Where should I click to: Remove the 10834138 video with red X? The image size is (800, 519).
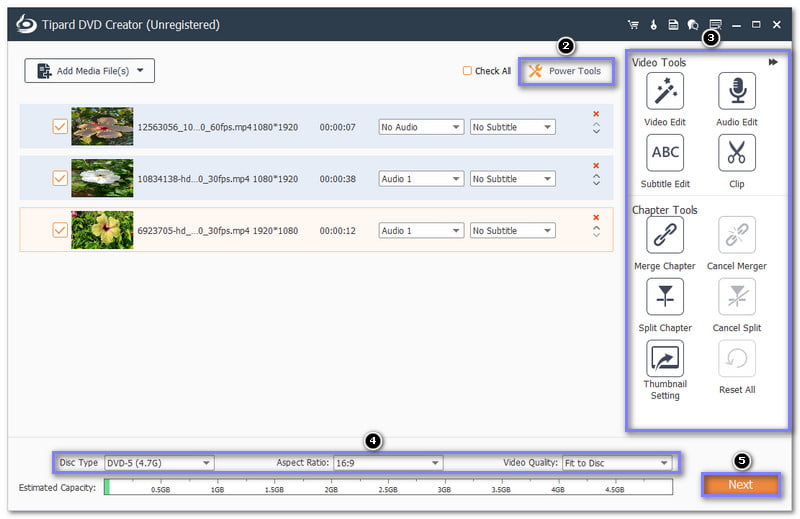pos(596,166)
